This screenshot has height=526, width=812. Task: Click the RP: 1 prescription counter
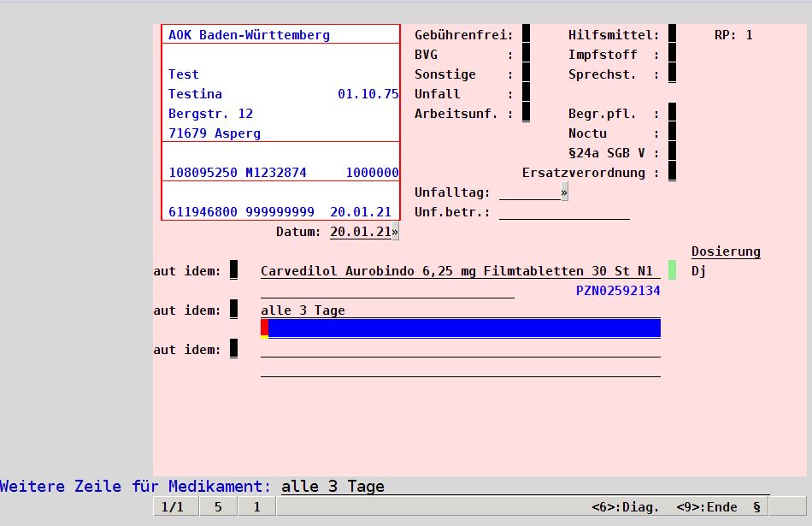[x=733, y=35]
